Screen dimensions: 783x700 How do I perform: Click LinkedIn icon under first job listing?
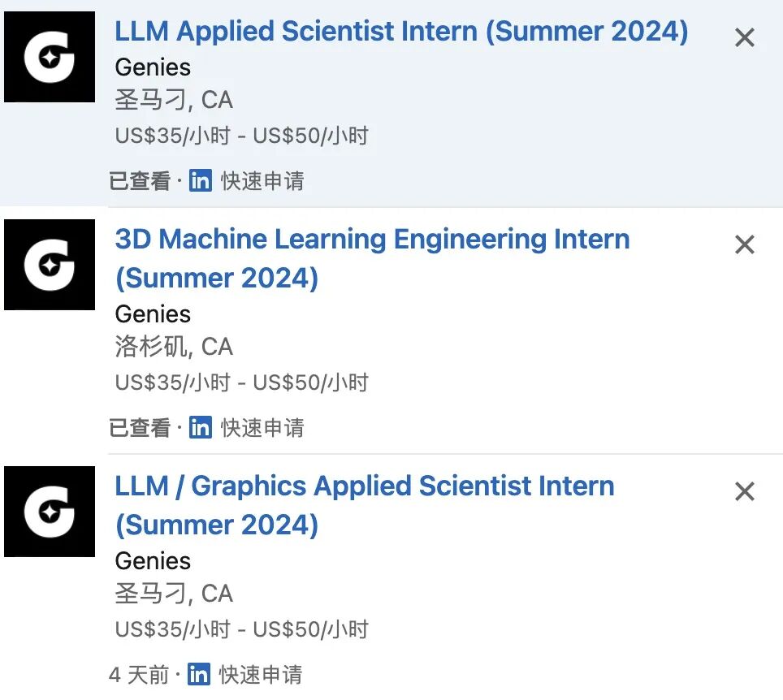200,180
